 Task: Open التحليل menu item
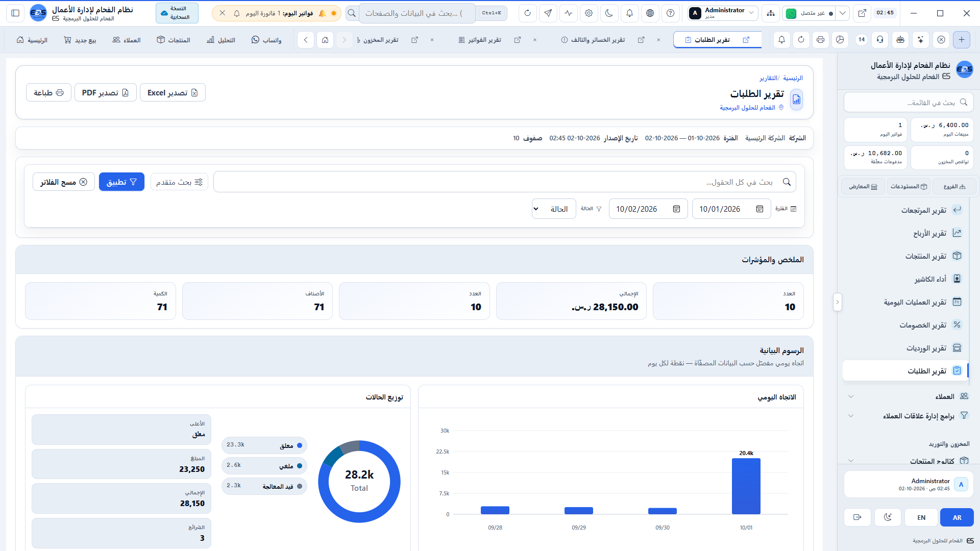point(221,40)
